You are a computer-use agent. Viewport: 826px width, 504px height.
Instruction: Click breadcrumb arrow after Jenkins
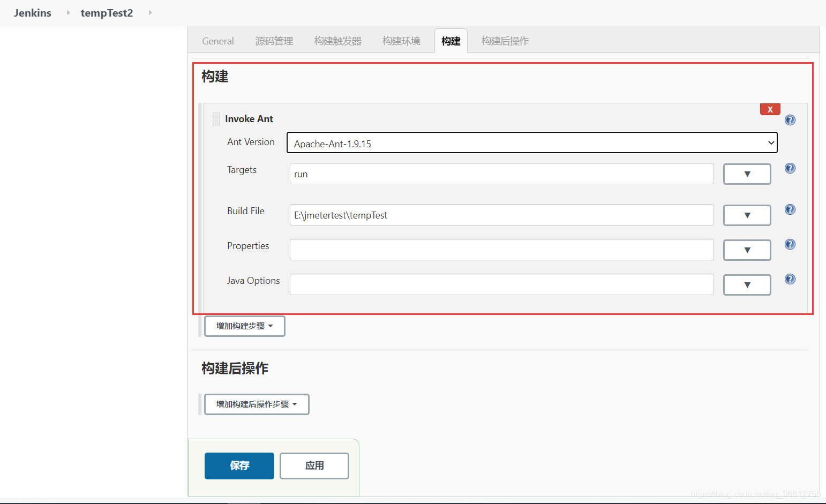click(x=68, y=12)
